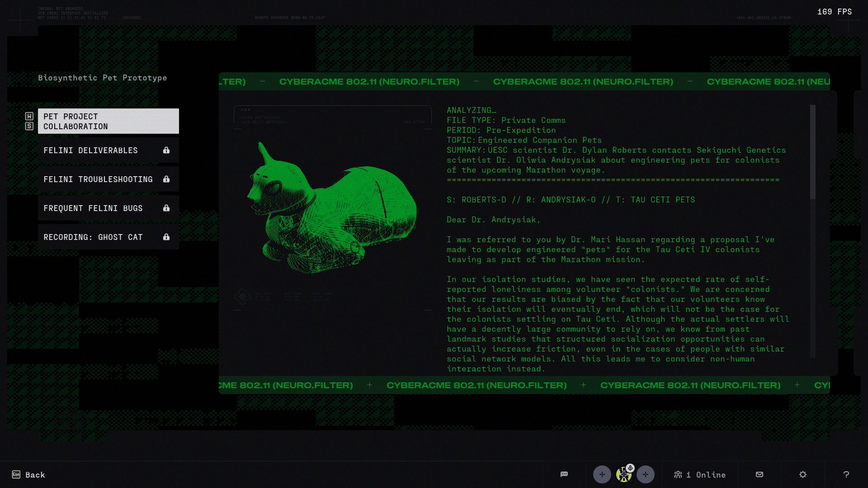Image resolution: width=868 pixels, height=488 pixels.
Task: Click lock icon on RECORDING: GHOST CAT
Action: [166, 237]
